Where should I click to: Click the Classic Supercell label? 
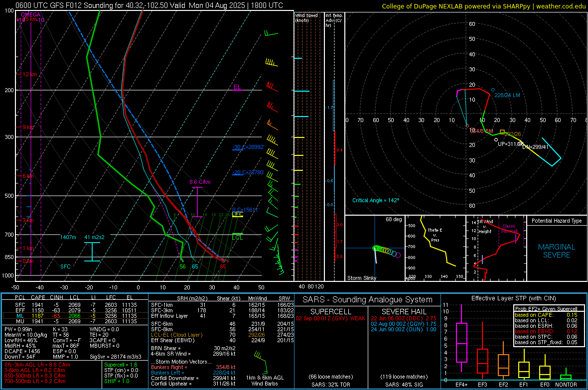click(509, 229)
